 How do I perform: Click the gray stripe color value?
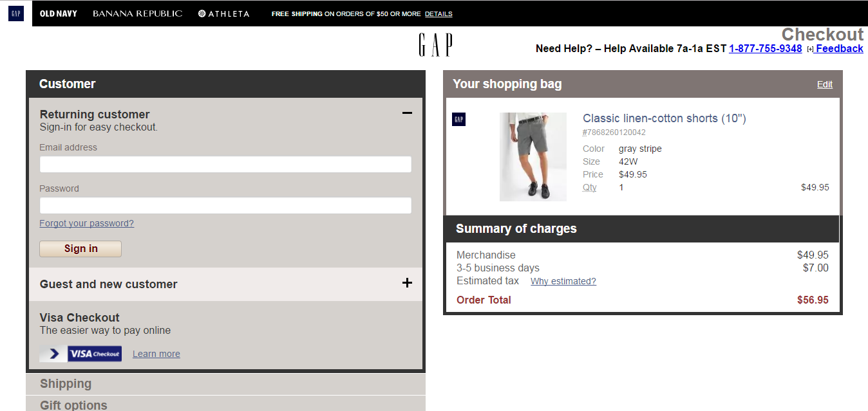point(640,149)
